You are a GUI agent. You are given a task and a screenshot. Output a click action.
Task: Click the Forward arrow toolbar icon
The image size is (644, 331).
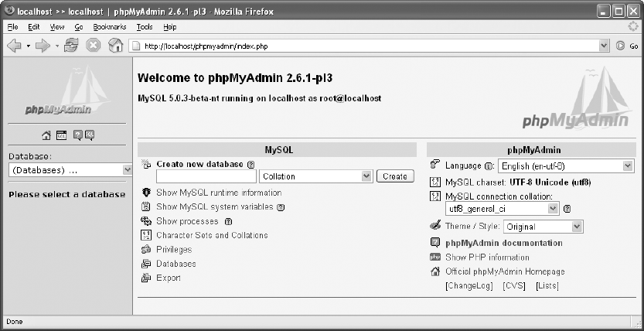tap(43, 46)
